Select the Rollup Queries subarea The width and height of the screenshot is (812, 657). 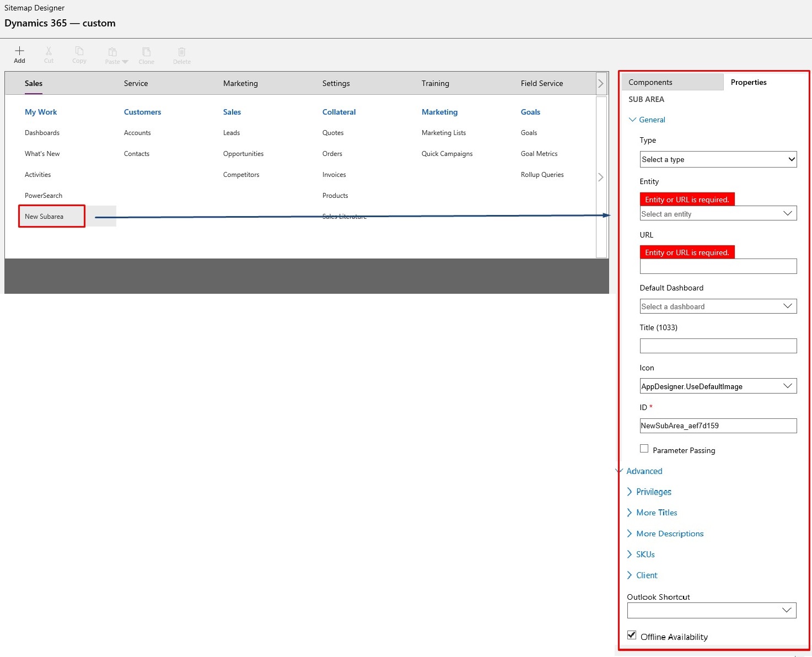tap(542, 175)
